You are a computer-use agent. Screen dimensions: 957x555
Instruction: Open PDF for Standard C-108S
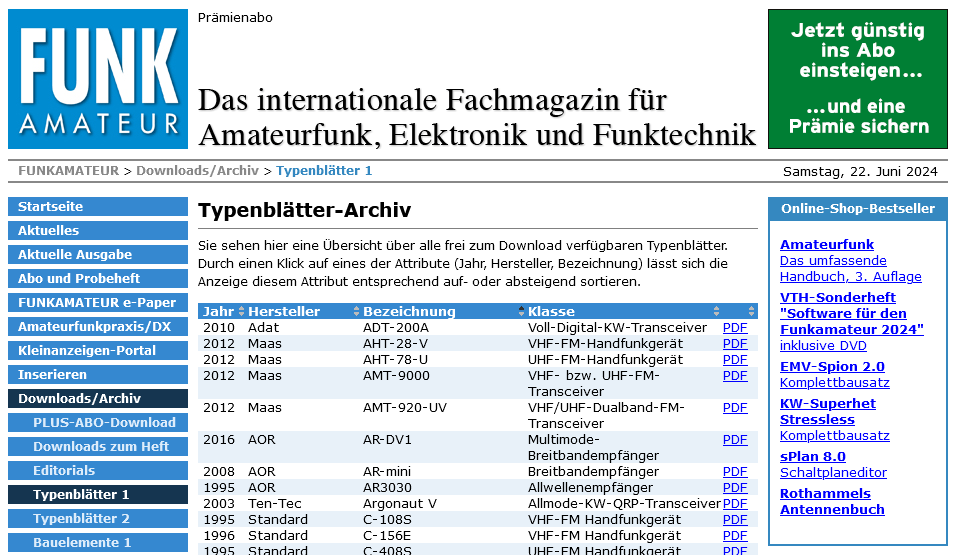click(735, 520)
